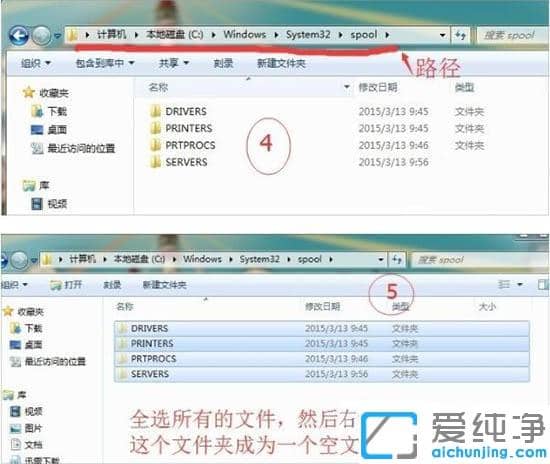Open 桌面 icon in lower sidebar

[15, 345]
